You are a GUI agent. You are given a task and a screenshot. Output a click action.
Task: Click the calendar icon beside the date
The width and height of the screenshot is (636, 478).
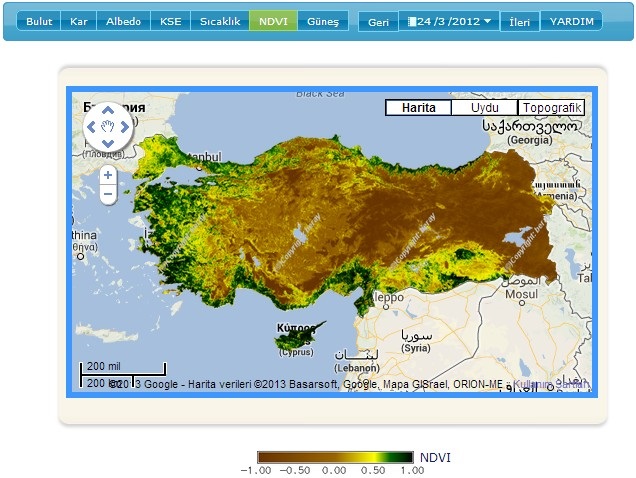pyautogui.click(x=411, y=22)
